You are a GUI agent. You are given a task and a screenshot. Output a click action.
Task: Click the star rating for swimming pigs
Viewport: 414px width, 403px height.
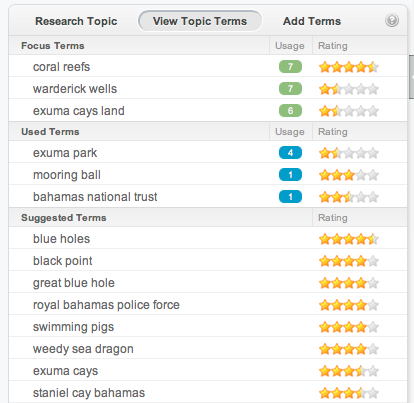click(x=349, y=327)
